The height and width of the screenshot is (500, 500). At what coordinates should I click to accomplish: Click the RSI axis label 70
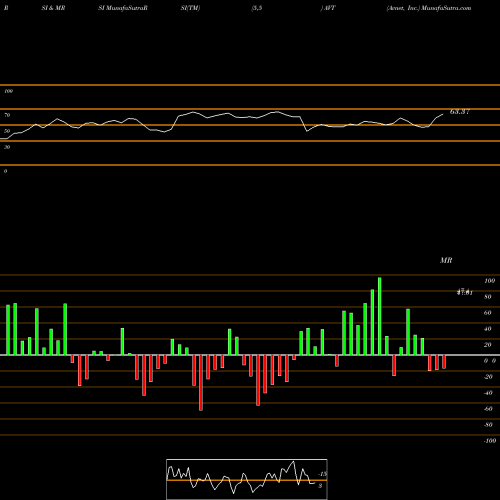7,115
